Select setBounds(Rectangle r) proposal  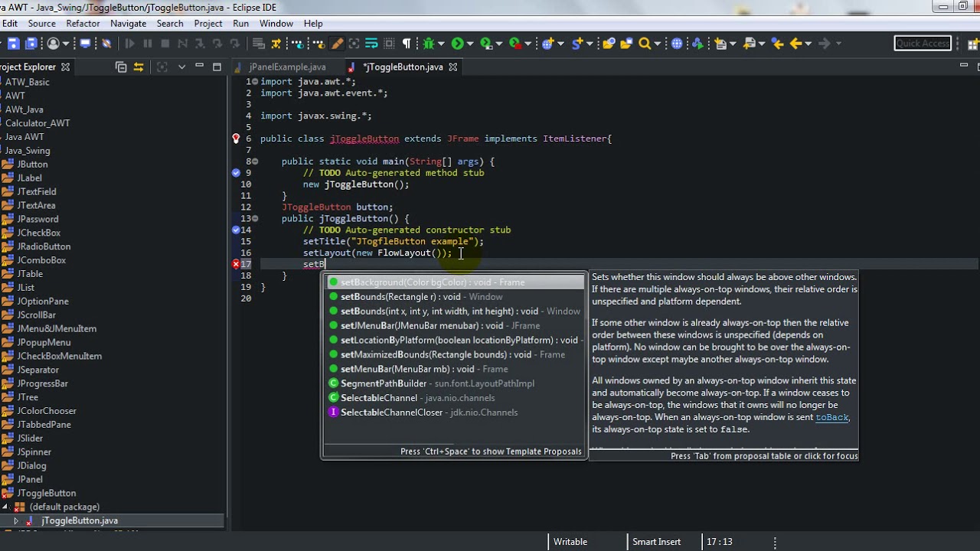(x=400, y=297)
